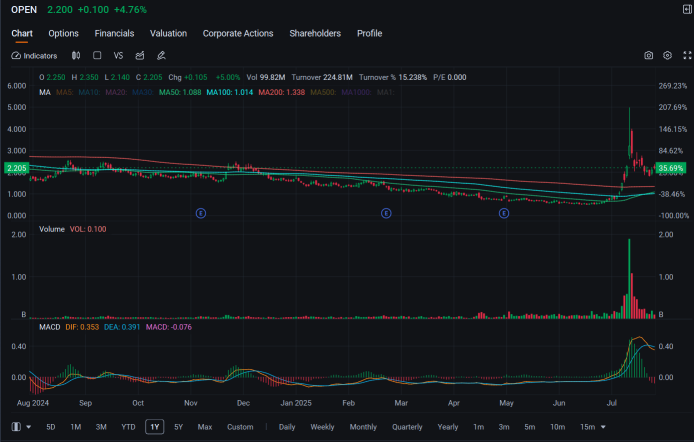The image size is (694, 442).
Task: Open the Corporate Actions tab
Action: click(x=238, y=34)
